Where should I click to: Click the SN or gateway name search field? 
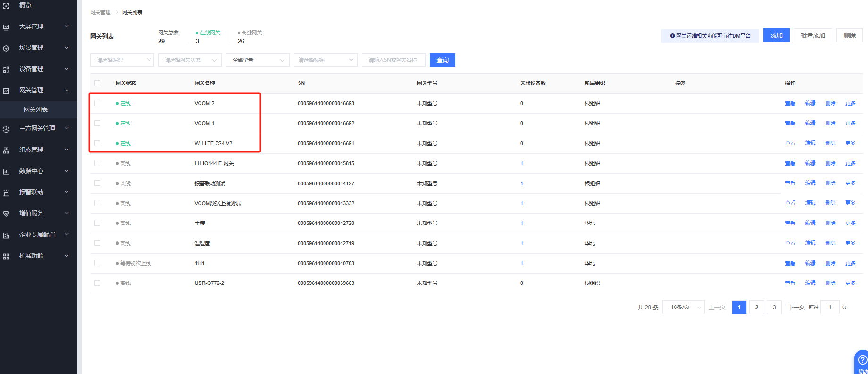(x=393, y=60)
